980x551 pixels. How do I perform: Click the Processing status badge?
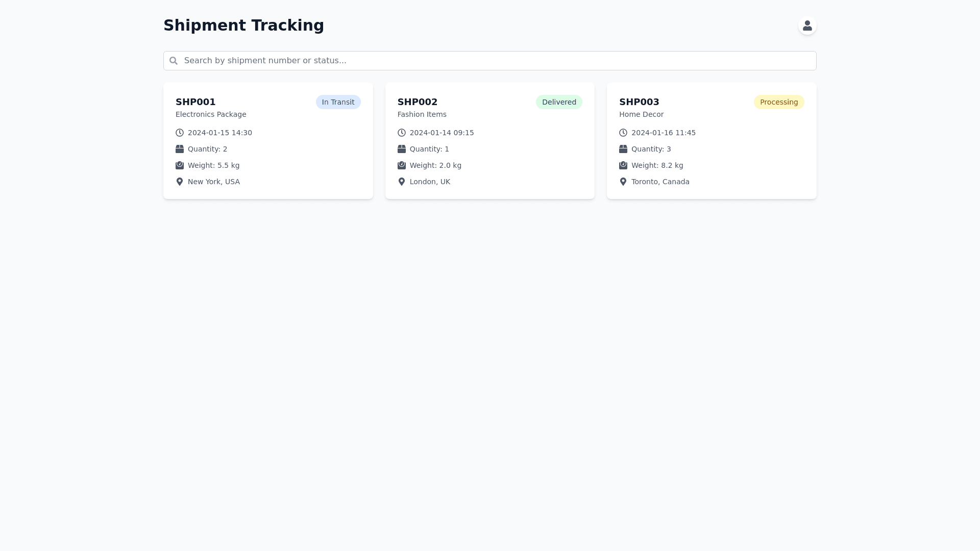[x=778, y=102]
